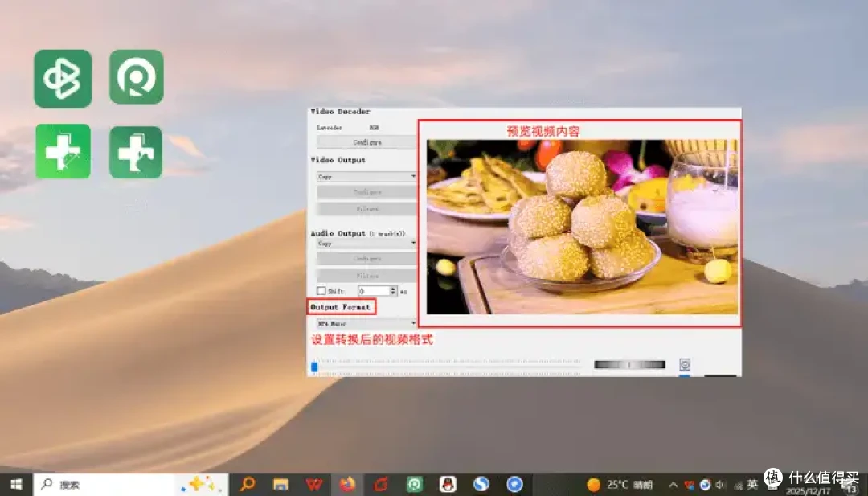868x496 pixels.
Task: Open the green desktop icon with white Q
Action: tap(136, 77)
